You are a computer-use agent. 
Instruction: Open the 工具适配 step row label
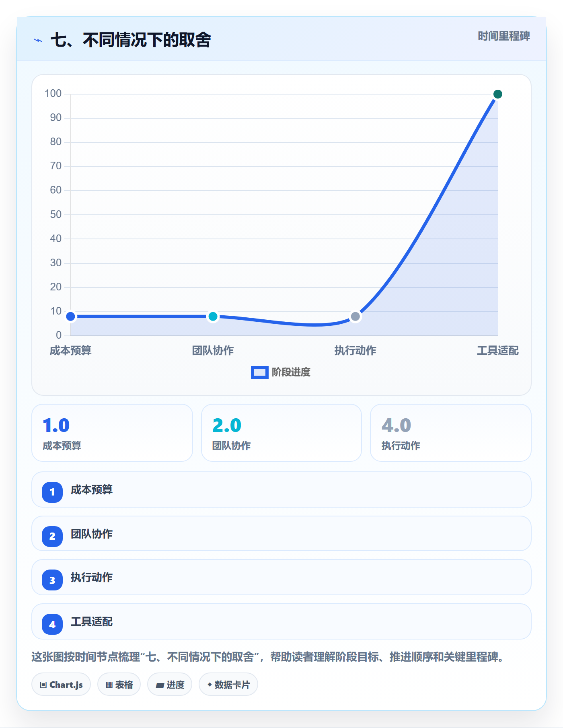tap(92, 622)
